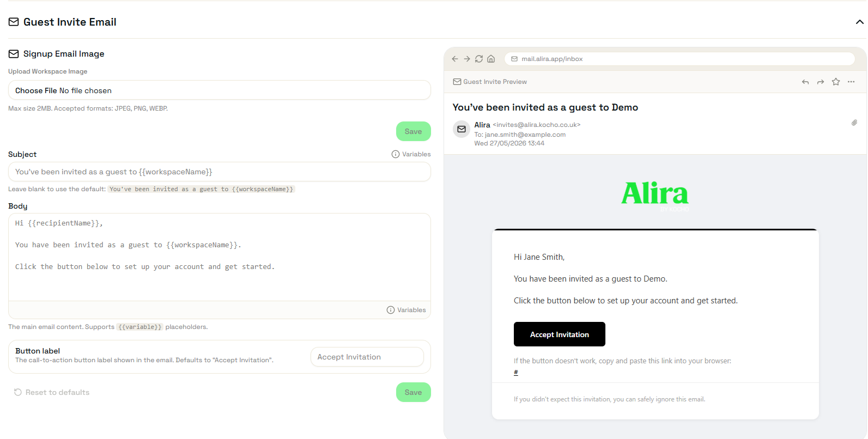Reply to the previewed email
The height and width of the screenshot is (439, 868).
pos(805,82)
